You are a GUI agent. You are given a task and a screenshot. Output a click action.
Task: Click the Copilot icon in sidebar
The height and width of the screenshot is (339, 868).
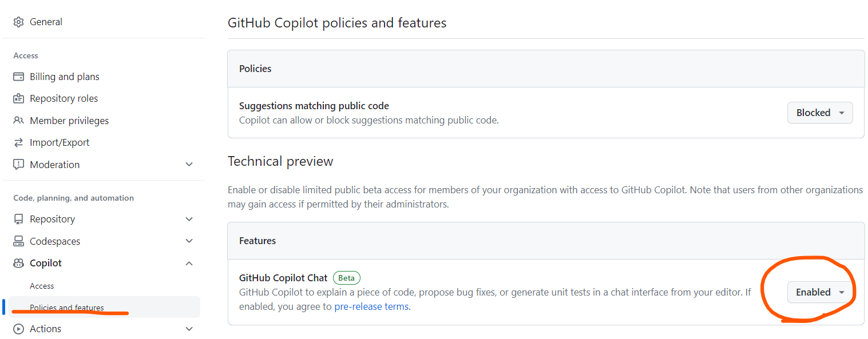(x=19, y=263)
